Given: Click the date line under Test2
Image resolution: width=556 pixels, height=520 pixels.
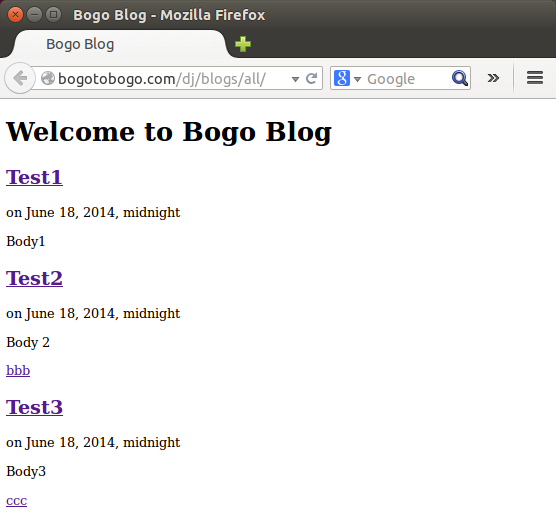Looking at the screenshot, I should click(93, 314).
